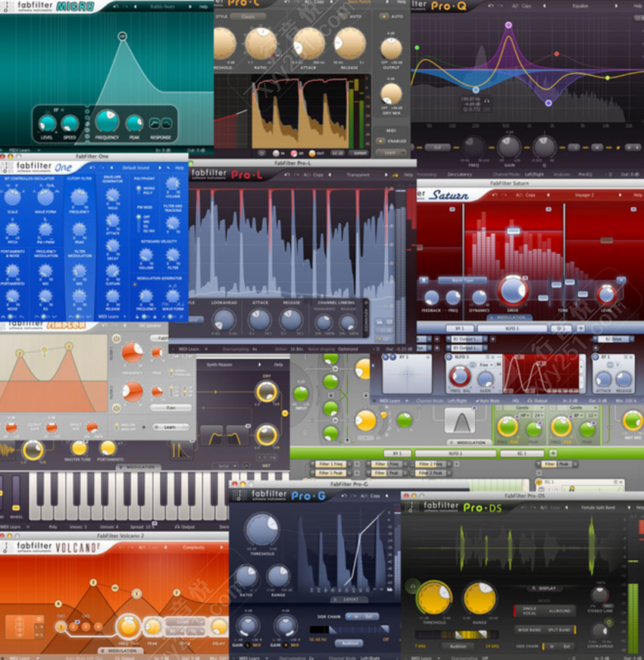The height and width of the screenshot is (660, 644).
Task: Open Help in the Pro-L header
Action: pos(409,175)
